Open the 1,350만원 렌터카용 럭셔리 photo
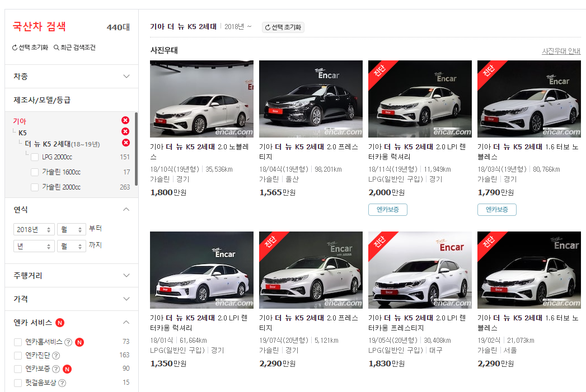This screenshot has height=392, width=586. pyautogui.click(x=202, y=270)
